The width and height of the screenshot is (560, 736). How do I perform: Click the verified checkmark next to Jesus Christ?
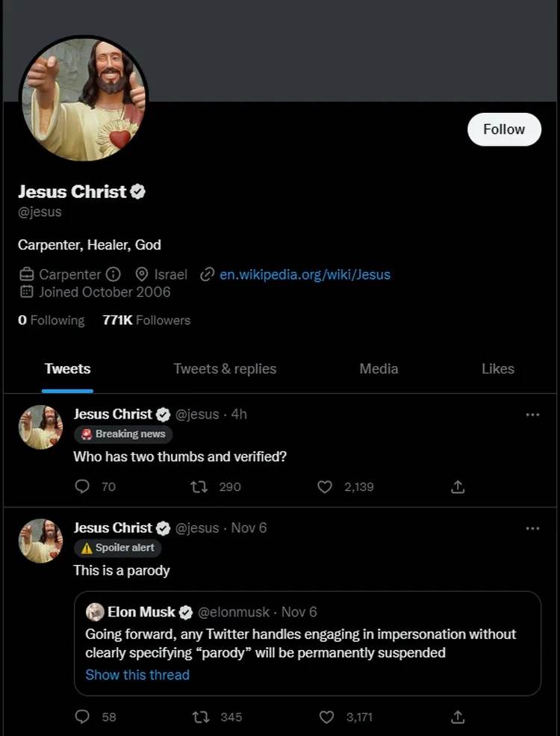(x=138, y=191)
